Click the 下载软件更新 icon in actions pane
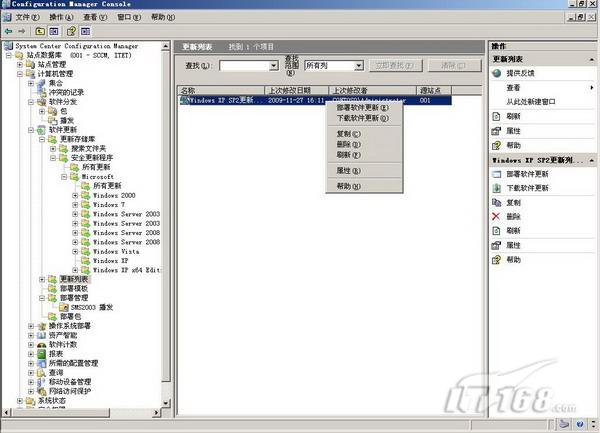Viewport: 600px width, 433px height. [x=497, y=188]
